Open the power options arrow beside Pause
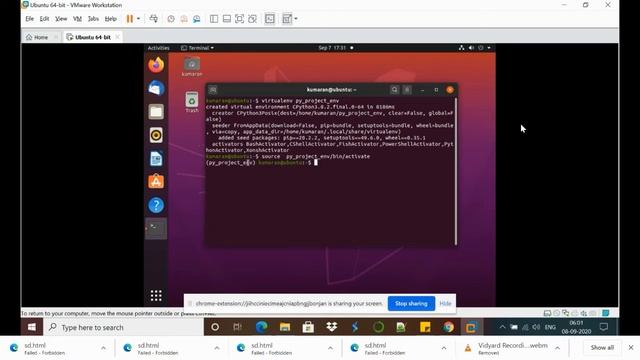The width and height of the screenshot is (640, 360). coord(138,19)
